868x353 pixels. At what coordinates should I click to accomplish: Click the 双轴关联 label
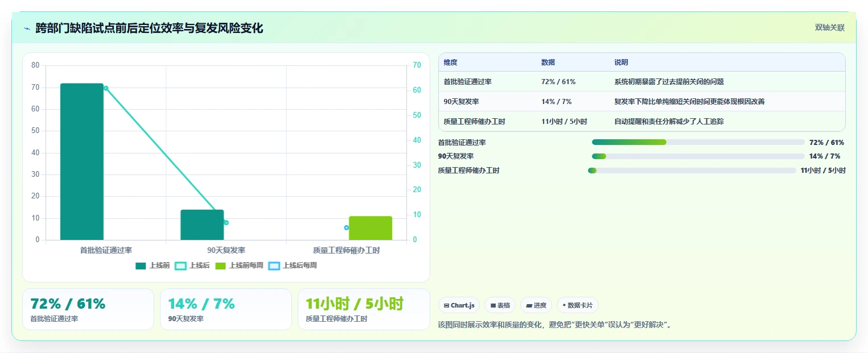[x=830, y=28]
